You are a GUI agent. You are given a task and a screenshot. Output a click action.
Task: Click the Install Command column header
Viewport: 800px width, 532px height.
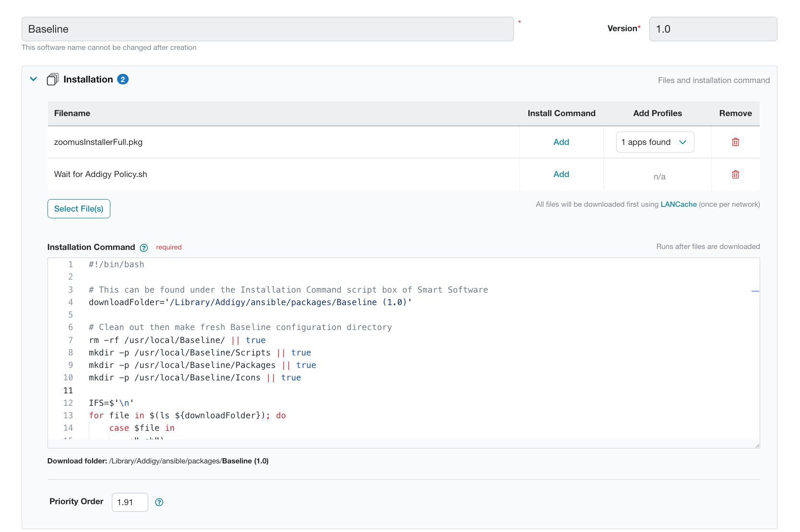[x=561, y=113]
